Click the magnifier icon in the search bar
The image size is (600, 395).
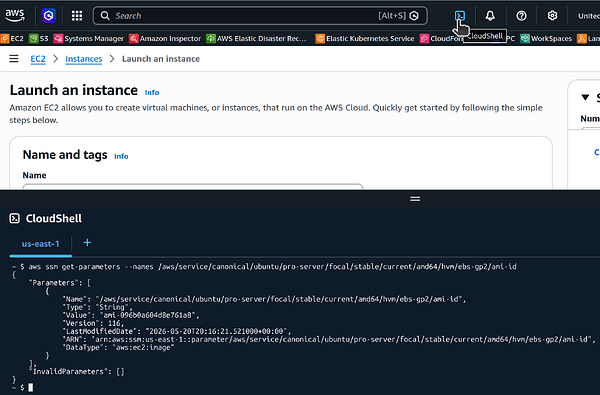(x=105, y=16)
